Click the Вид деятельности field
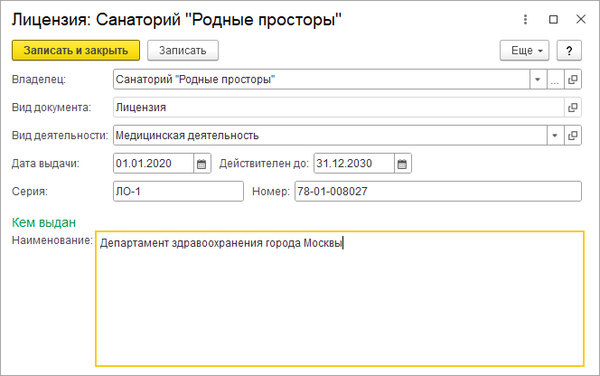600x376 pixels. click(x=330, y=135)
